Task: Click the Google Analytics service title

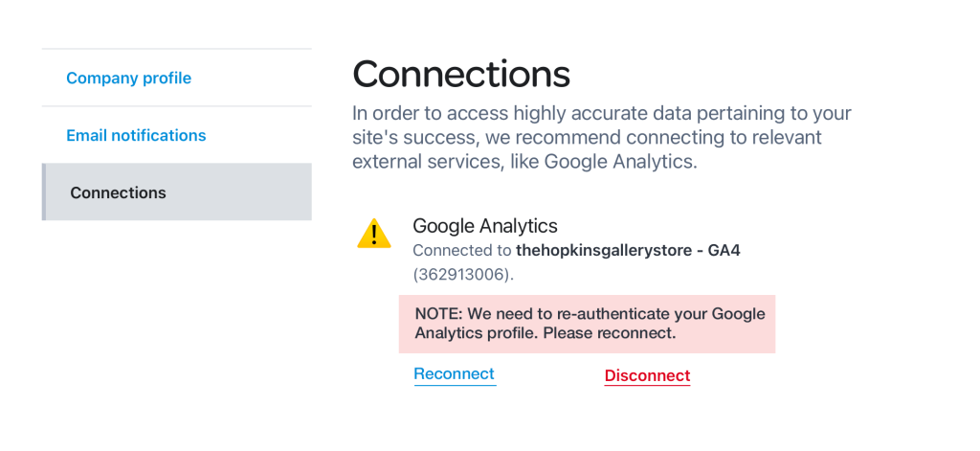Action: point(485,225)
